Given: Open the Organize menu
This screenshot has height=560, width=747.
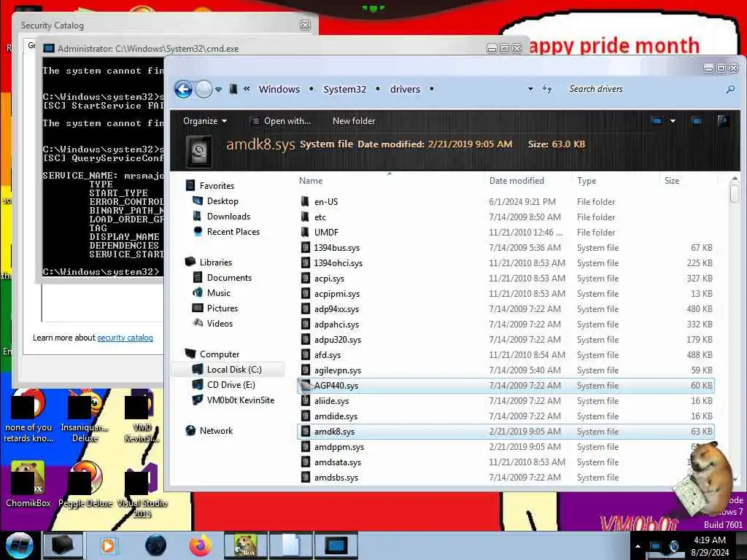Looking at the screenshot, I should (x=205, y=121).
